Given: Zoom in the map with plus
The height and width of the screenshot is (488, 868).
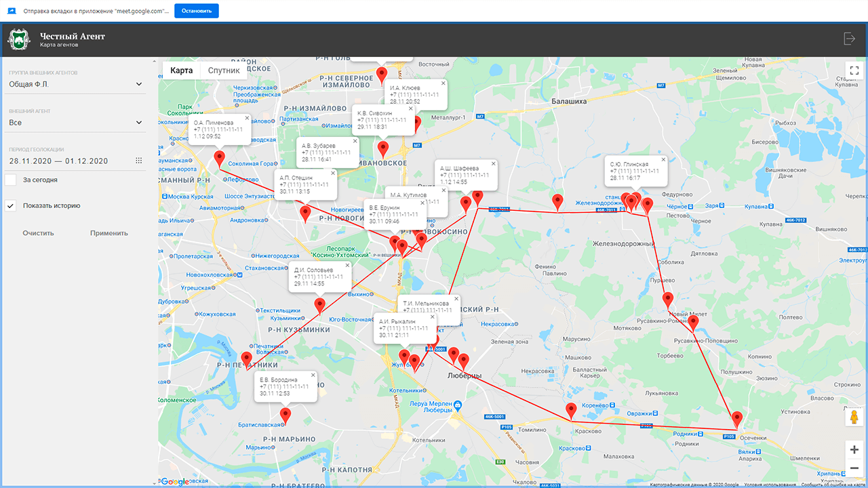Looking at the screenshot, I should pos(854,450).
